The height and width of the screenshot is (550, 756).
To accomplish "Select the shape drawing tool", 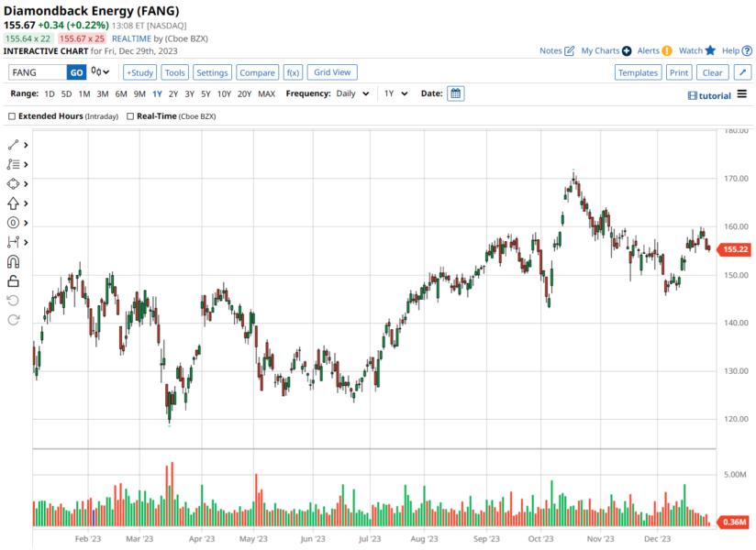I will (x=13, y=183).
